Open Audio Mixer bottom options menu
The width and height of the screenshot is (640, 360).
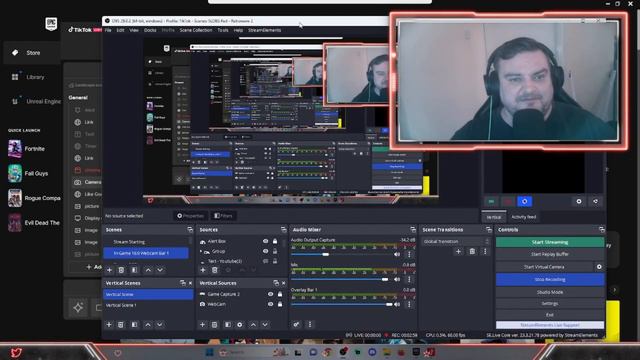point(310,324)
